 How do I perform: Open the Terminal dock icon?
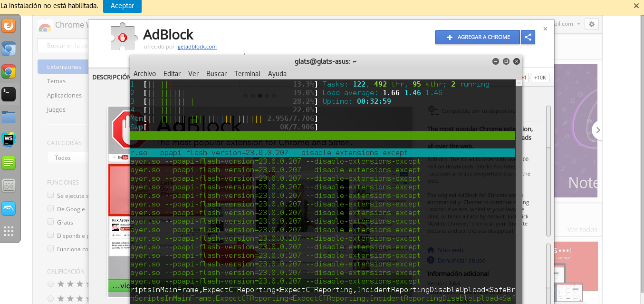[x=9, y=94]
